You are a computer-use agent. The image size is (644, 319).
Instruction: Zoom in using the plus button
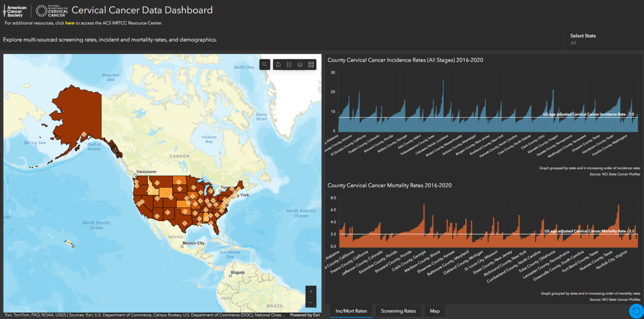tap(311, 291)
